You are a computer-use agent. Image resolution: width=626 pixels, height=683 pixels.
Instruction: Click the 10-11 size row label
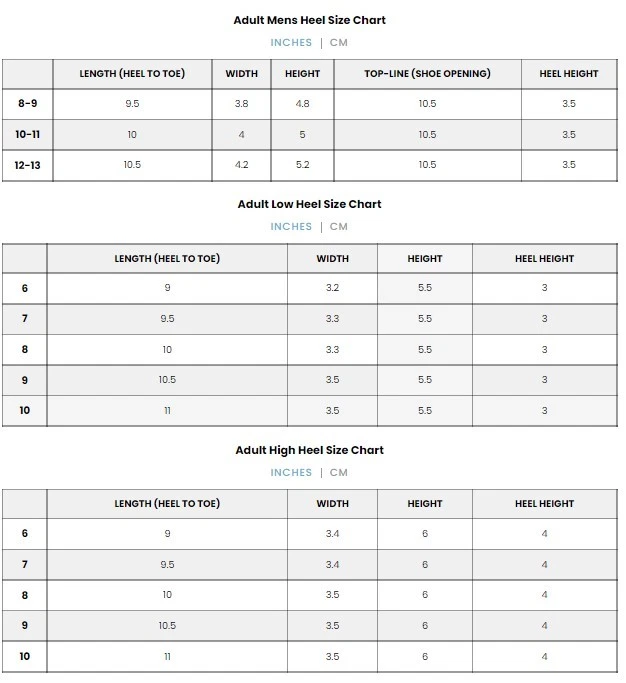(27, 135)
